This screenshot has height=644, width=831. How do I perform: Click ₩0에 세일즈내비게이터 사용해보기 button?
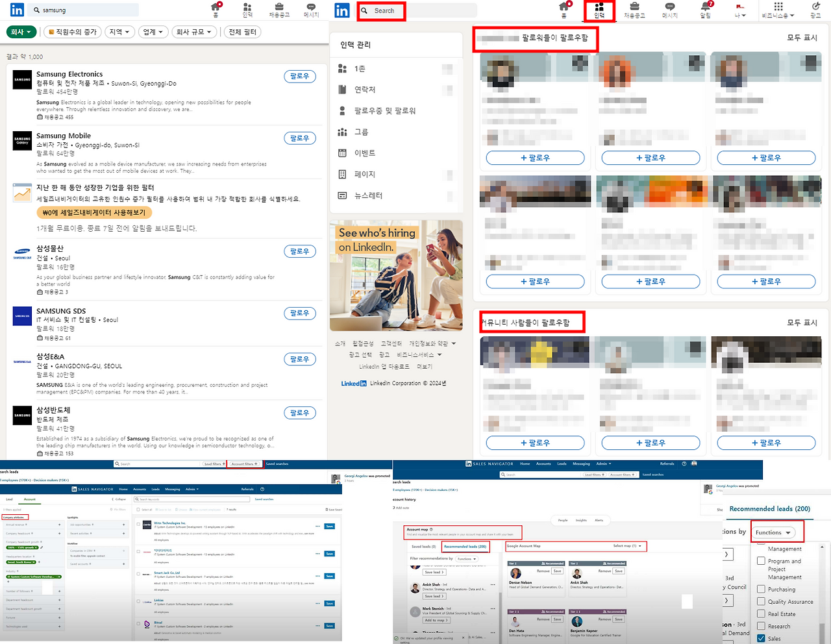pyautogui.click(x=94, y=213)
